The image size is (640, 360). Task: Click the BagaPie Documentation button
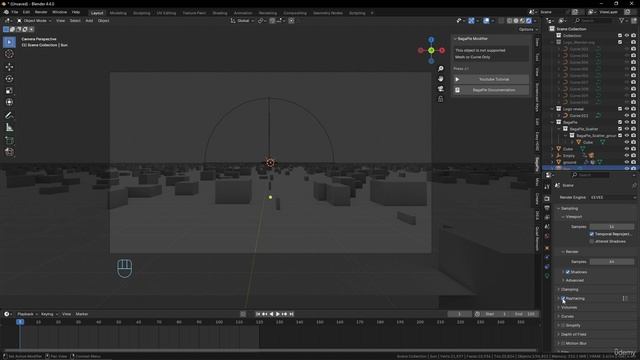click(x=491, y=90)
